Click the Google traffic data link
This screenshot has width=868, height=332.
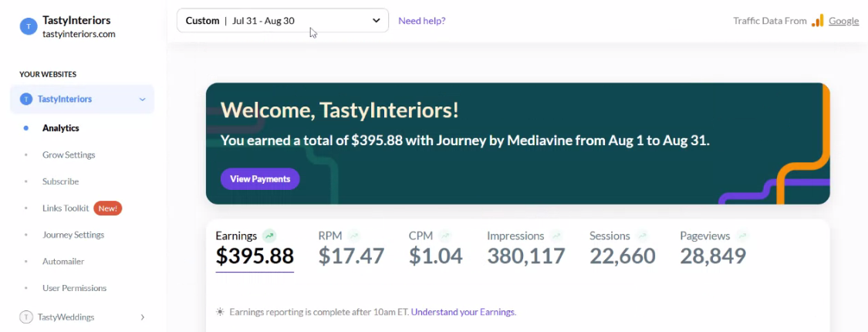point(843,21)
